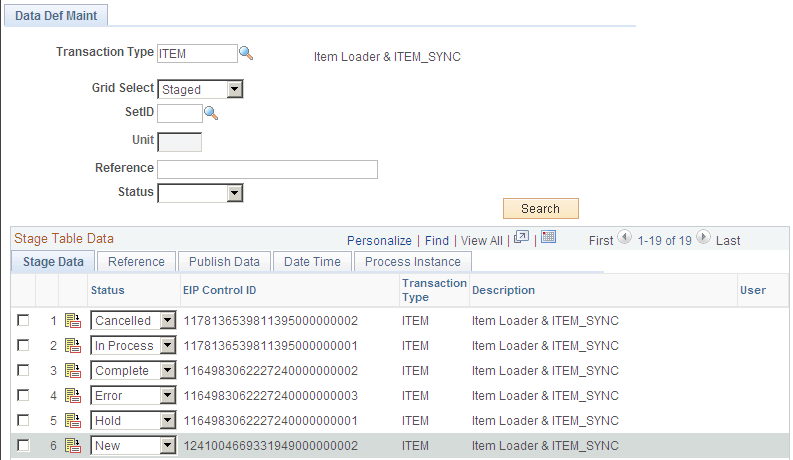The width and height of the screenshot is (793, 460).
Task: Tick checkbox for Error row 4
Action: [x=23, y=395]
